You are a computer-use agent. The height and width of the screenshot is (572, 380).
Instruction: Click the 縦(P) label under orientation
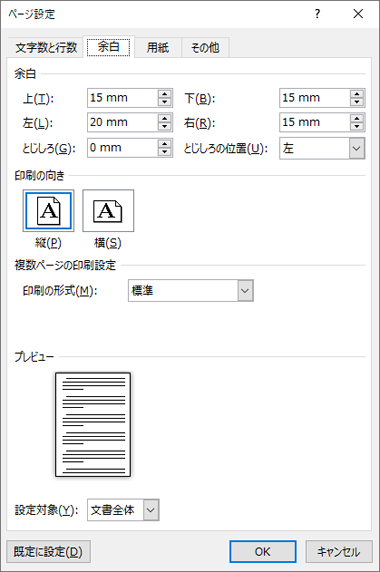(x=48, y=243)
